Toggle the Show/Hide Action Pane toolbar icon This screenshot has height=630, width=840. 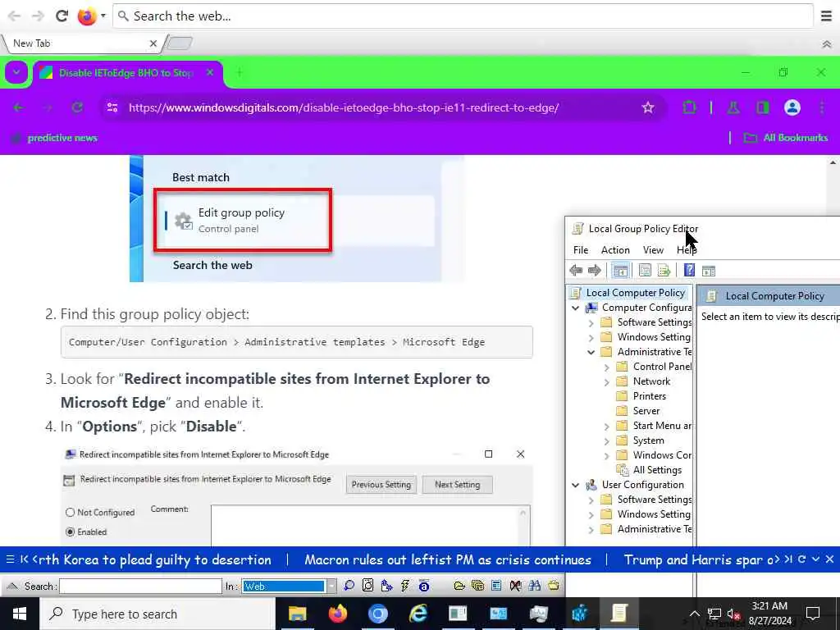tap(709, 271)
